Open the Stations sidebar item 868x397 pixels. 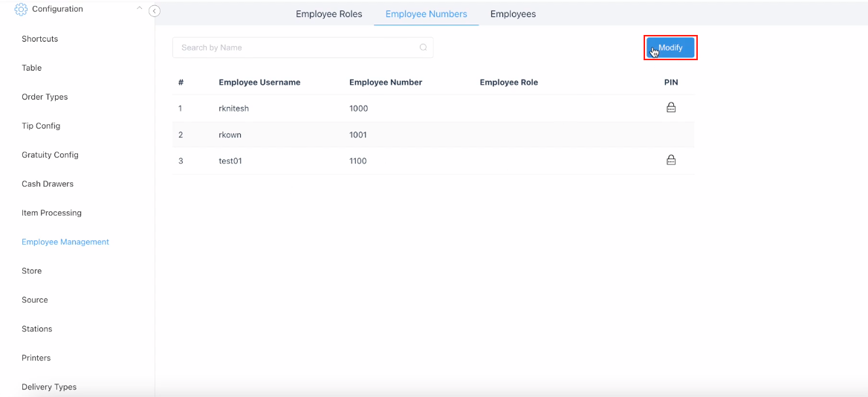point(37,329)
